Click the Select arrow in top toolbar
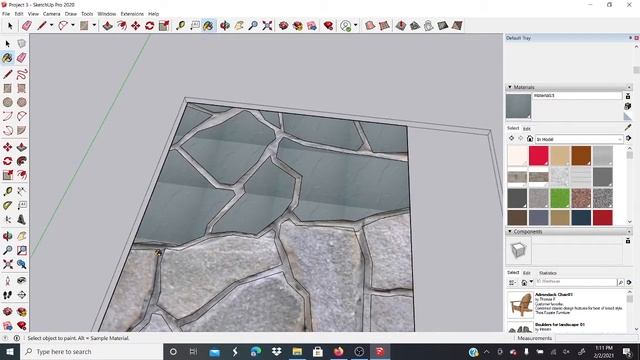 pyautogui.click(x=10, y=26)
